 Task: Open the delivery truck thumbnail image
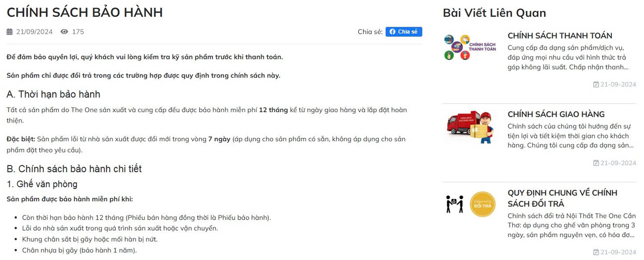coord(470,126)
